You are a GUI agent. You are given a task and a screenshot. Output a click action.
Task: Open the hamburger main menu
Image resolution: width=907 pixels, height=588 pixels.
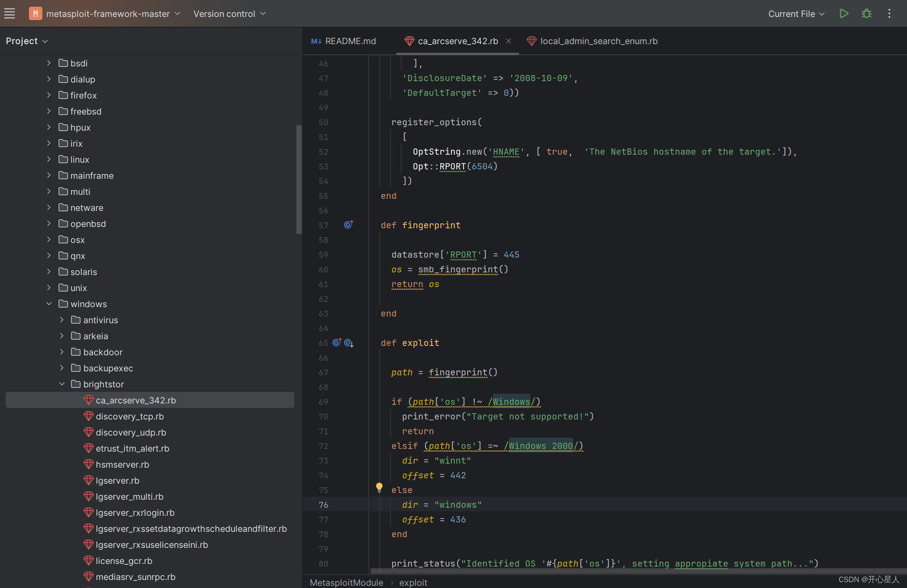10,14
